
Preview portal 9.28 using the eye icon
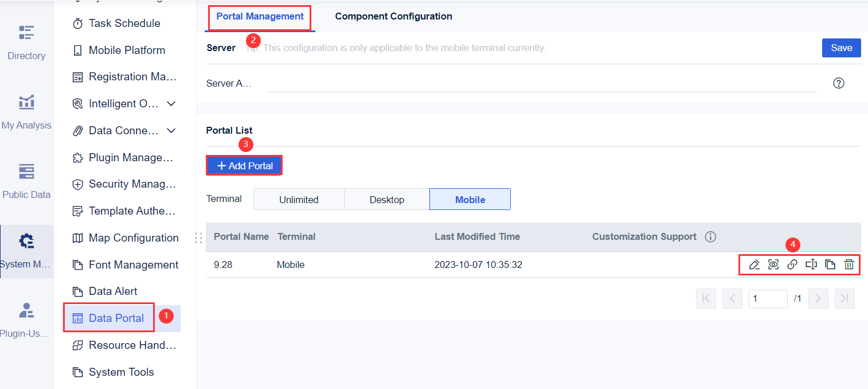pyautogui.click(x=773, y=264)
